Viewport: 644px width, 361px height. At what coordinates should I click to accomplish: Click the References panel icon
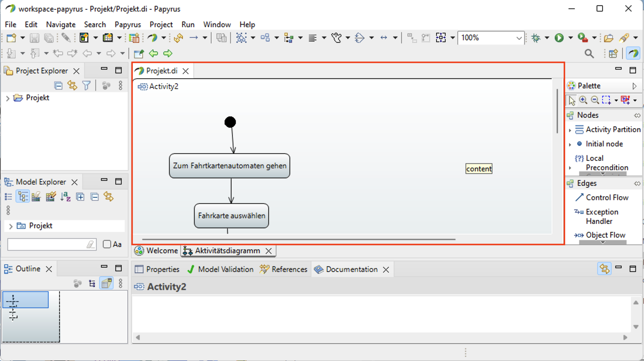click(x=264, y=269)
